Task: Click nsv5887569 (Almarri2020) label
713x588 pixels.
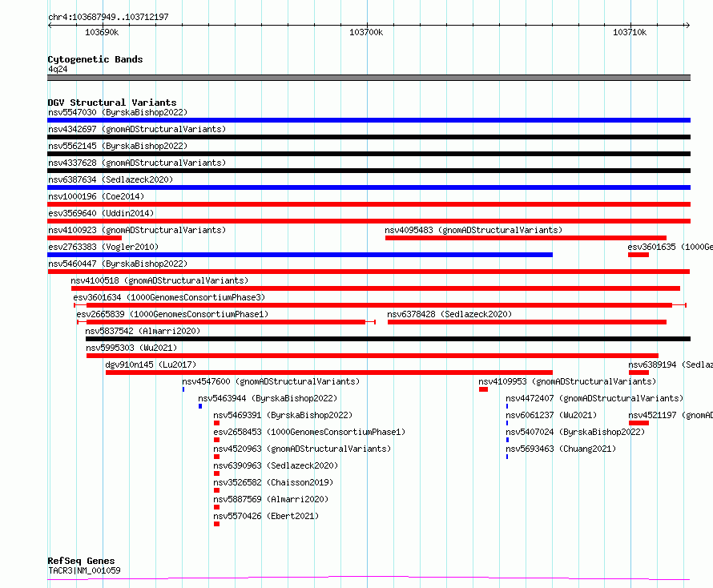Action: [271, 499]
